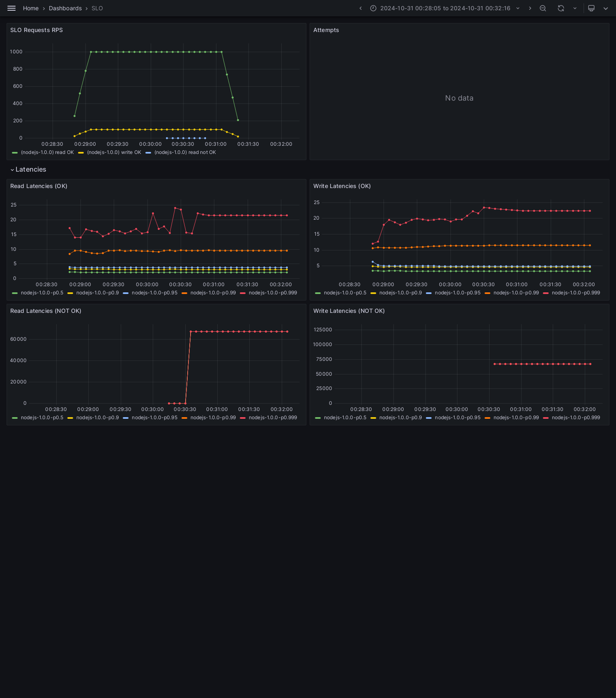
Task: Toggle p0.99 series in Write Latencies (NOT OK)
Action: pyautogui.click(x=516, y=418)
